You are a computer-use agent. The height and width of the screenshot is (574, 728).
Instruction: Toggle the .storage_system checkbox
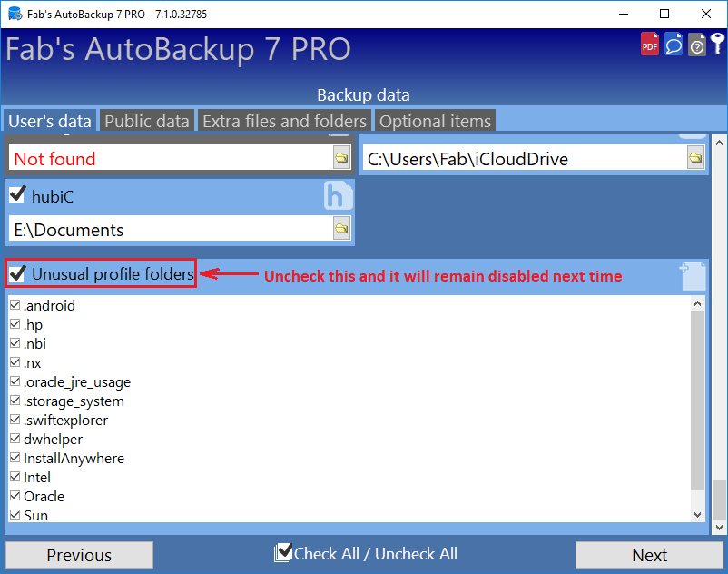pos(15,400)
